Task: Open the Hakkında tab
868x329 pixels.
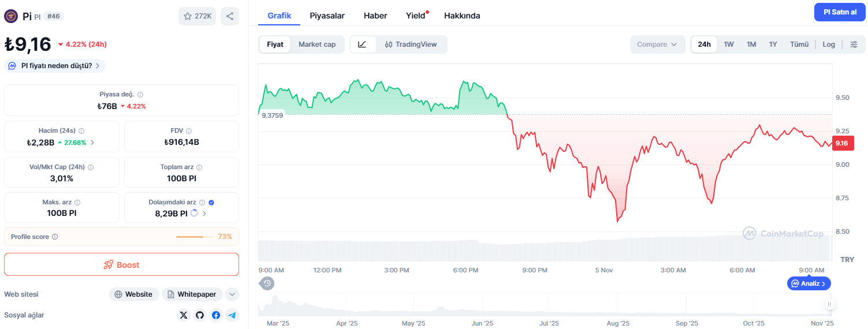Action: pyautogui.click(x=462, y=16)
